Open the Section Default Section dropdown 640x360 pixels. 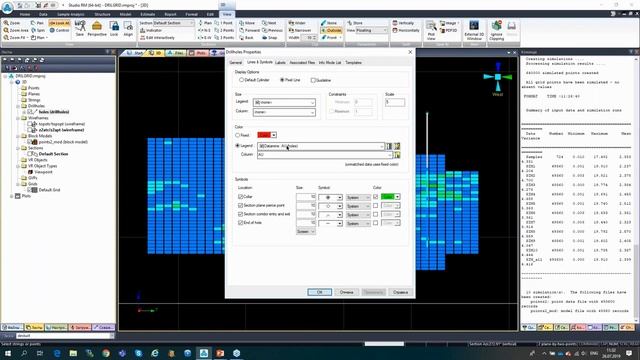[173, 23]
